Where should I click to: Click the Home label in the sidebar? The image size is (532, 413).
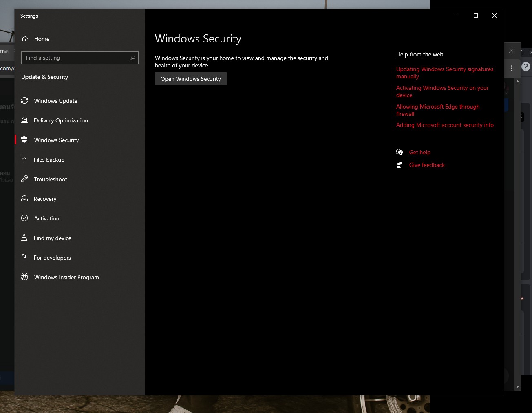(42, 39)
